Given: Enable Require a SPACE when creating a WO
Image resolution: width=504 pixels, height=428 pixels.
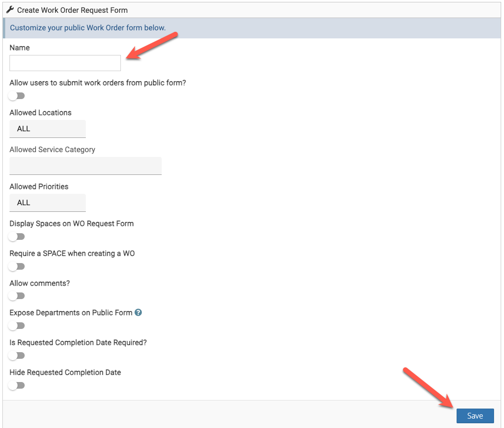Looking at the screenshot, I should (17, 266).
